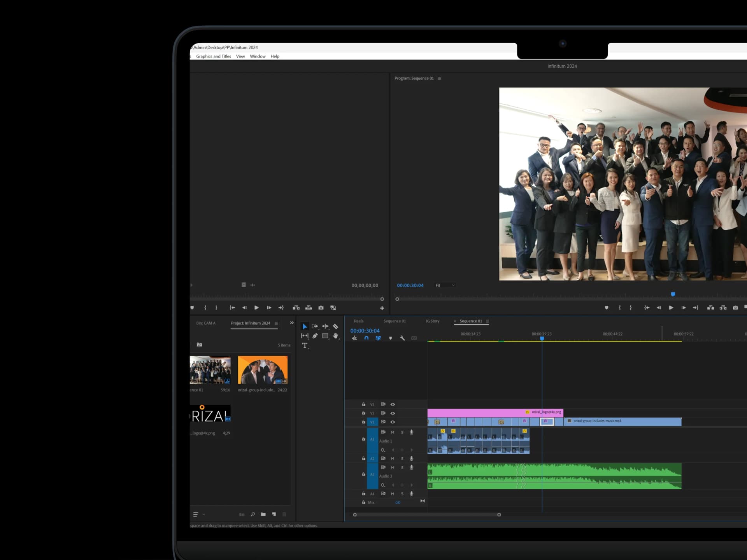Export frame from Source monitor camera icon
Viewport: 747px width, 560px height.
coord(321,308)
